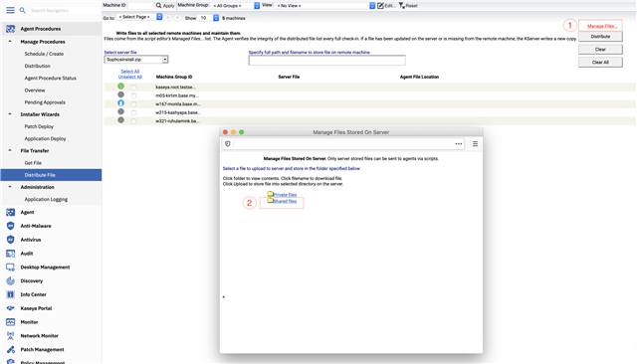Open the Discovery module icon
This screenshot has height=364, width=637.
tap(11, 280)
